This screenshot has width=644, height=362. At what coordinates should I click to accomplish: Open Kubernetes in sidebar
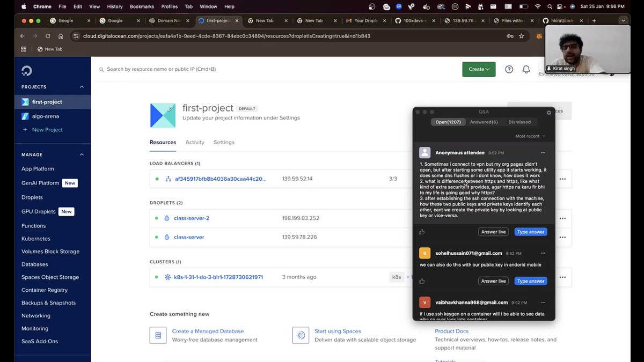tap(36, 239)
